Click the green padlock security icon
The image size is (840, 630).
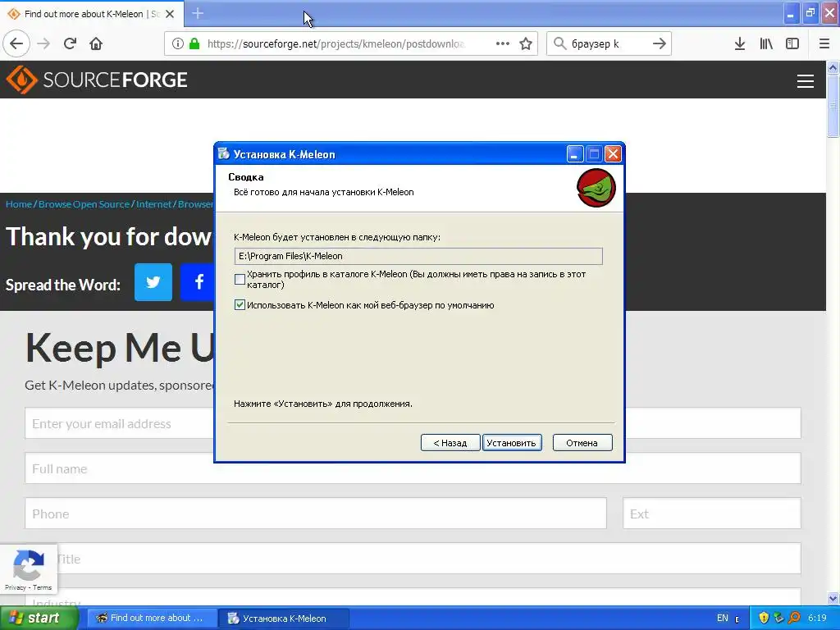click(x=194, y=43)
